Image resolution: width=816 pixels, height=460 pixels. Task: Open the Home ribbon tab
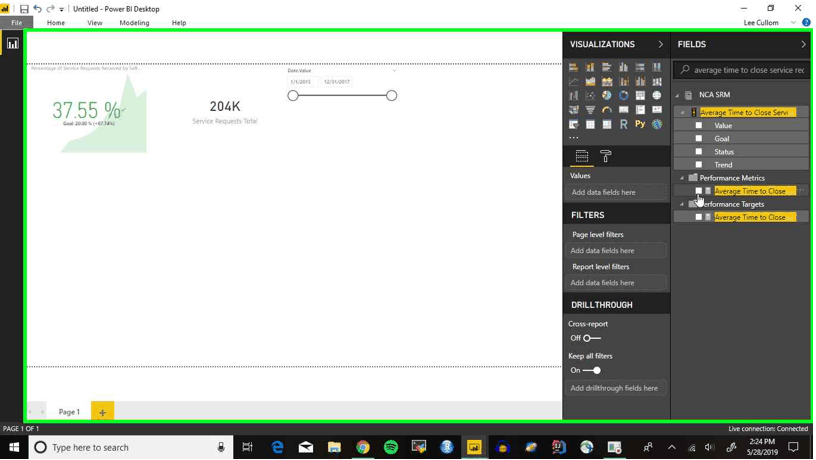(x=56, y=23)
